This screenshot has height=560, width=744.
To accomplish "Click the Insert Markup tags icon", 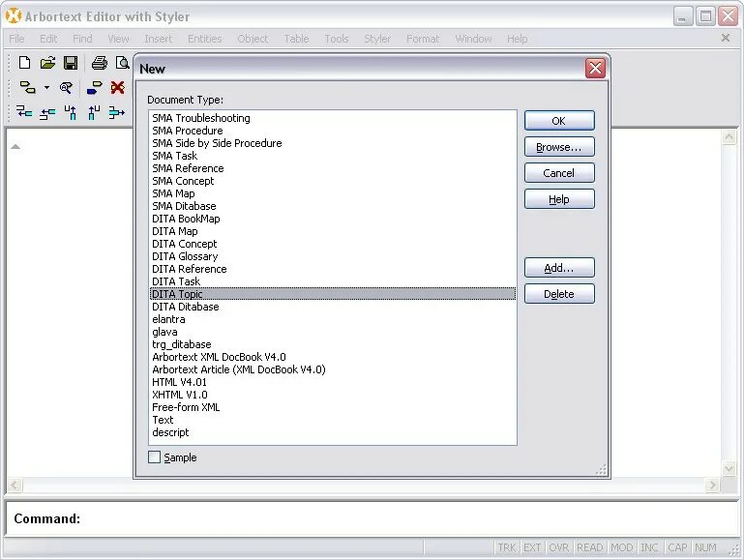I will point(27,87).
